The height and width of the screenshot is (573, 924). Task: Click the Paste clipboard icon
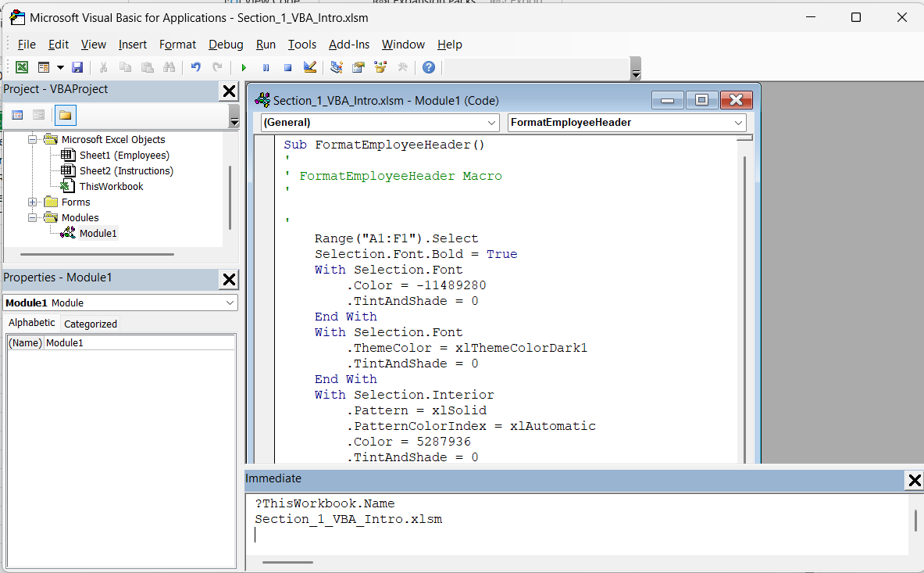tap(148, 67)
